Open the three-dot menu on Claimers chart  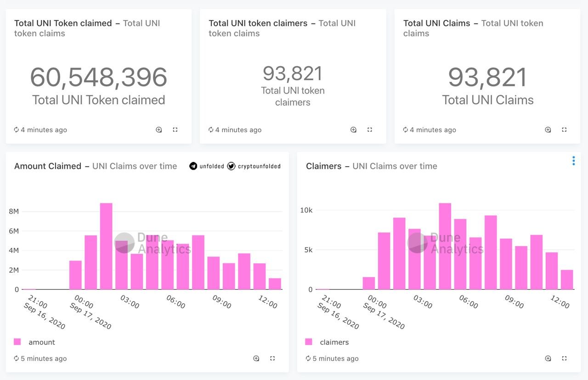pos(573,161)
